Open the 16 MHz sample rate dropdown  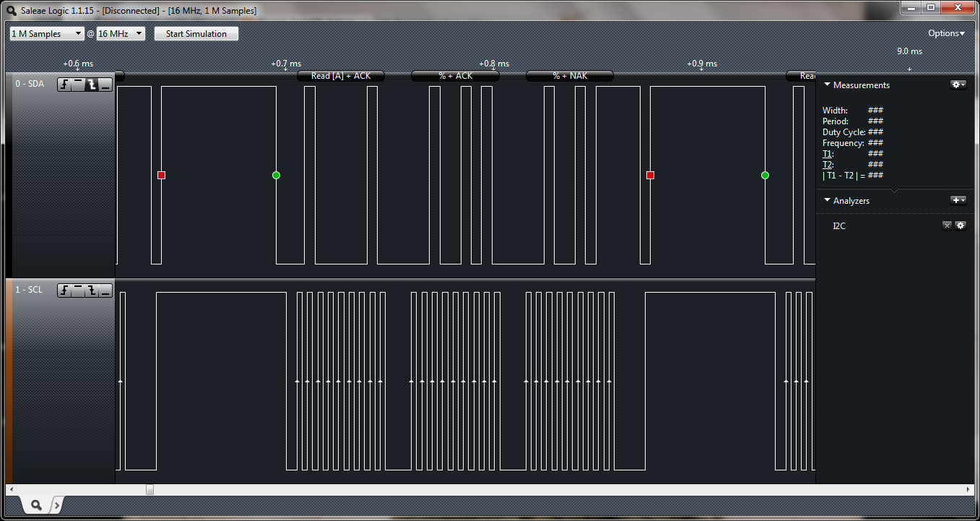pos(120,33)
